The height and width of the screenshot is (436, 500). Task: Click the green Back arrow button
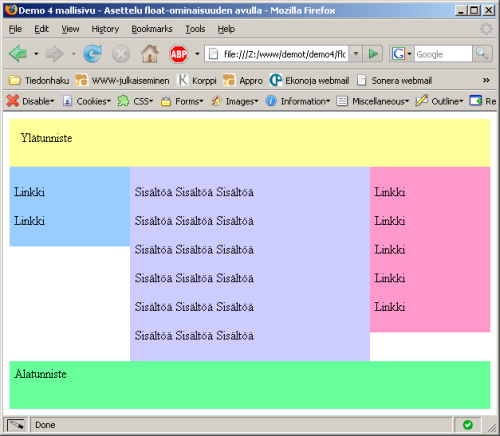[x=18, y=54]
